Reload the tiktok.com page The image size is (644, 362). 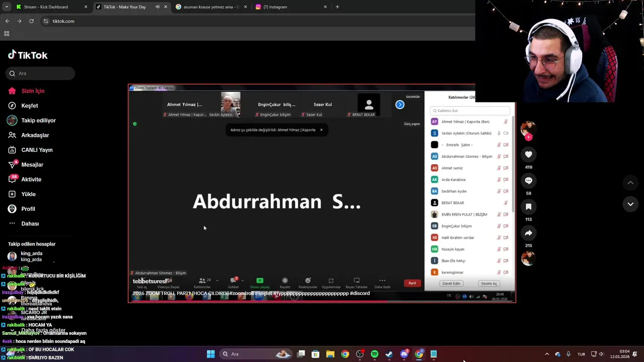[31, 21]
